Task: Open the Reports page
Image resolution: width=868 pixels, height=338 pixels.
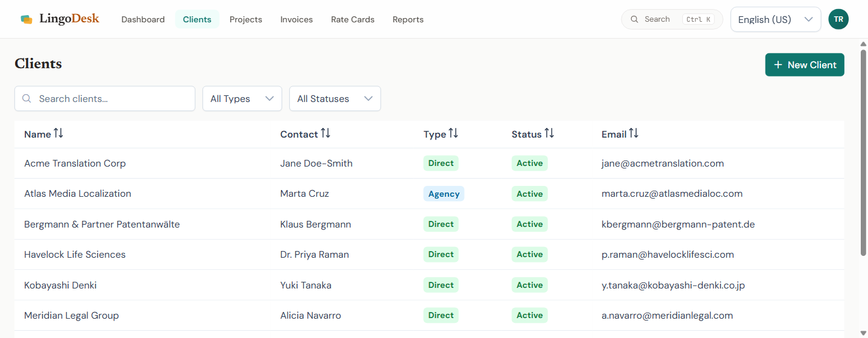Action: point(408,19)
